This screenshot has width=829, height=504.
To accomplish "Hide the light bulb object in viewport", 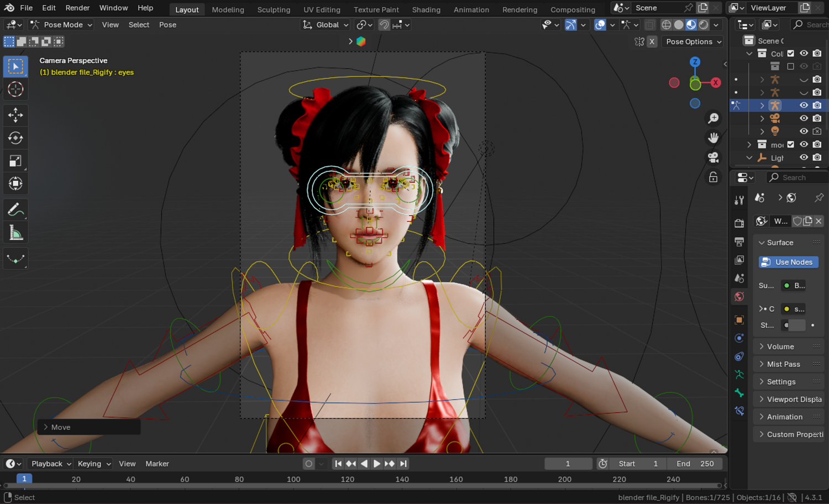I will click(804, 132).
